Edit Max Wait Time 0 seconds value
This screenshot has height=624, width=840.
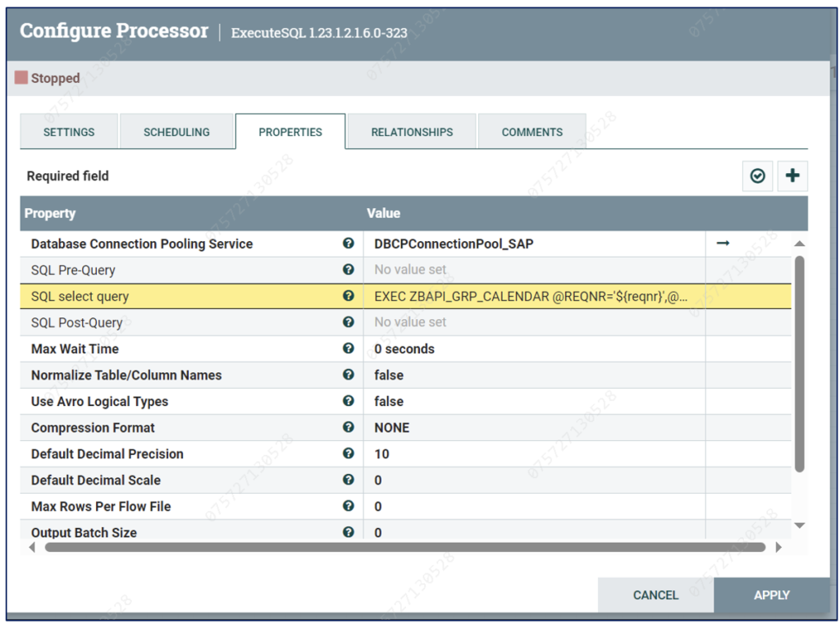(x=534, y=348)
